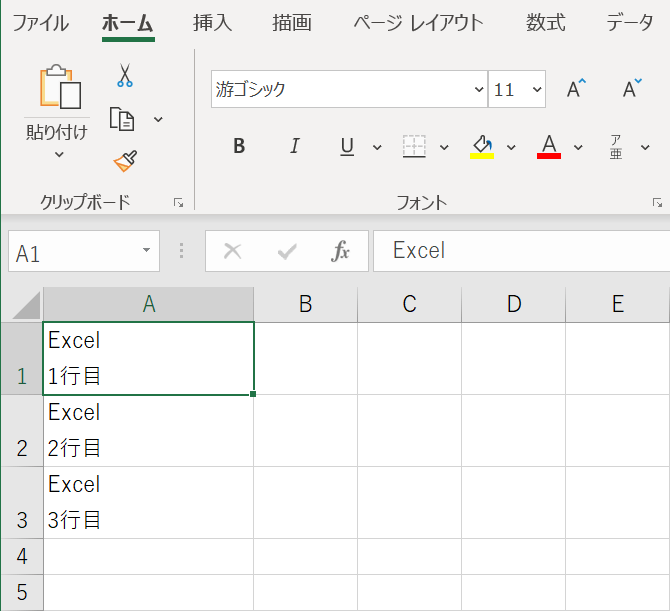The height and width of the screenshot is (611, 670).
Task: Click Enter checkmark in formula bar
Action: click(287, 251)
